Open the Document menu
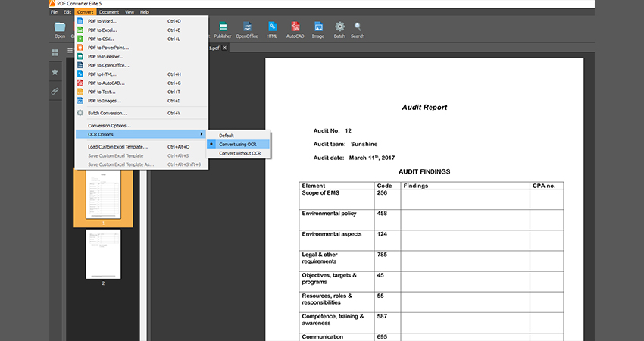The height and width of the screenshot is (341, 644). 109,12
